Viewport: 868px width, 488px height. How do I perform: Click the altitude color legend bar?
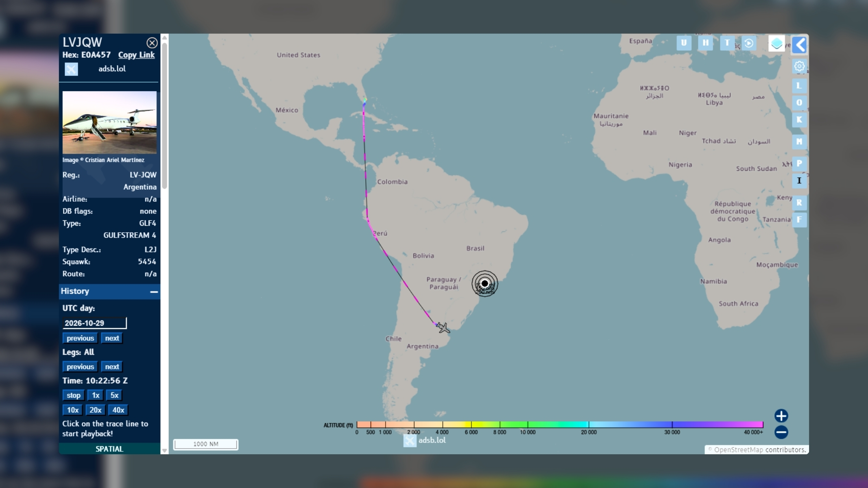coord(560,425)
